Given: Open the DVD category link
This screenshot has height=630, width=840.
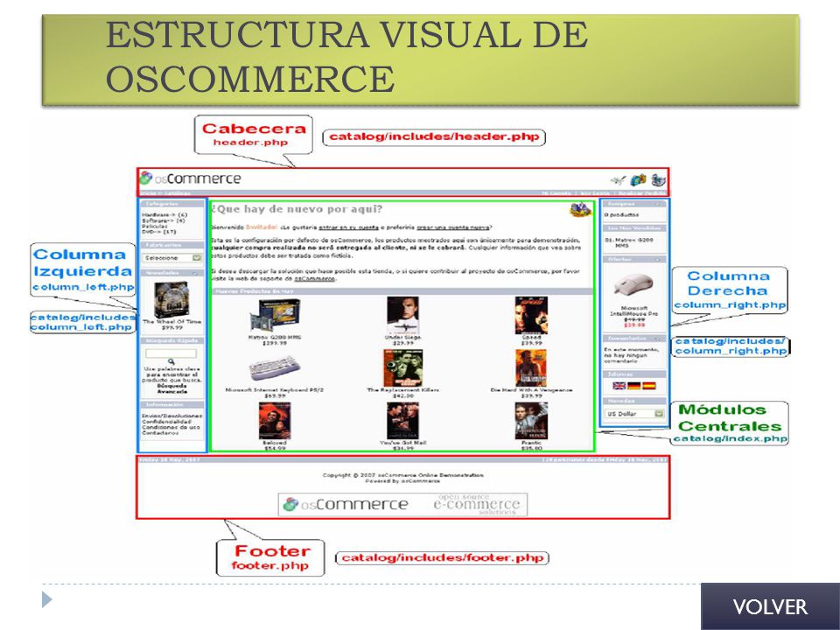Looking at the screenshot, I should click(x=158, y=232).
